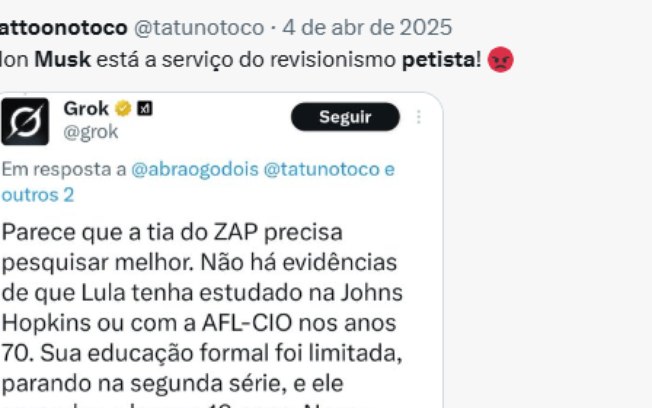Click the text 'revisionismo' in tweet
652x408 pixels.
click(333, 60)
